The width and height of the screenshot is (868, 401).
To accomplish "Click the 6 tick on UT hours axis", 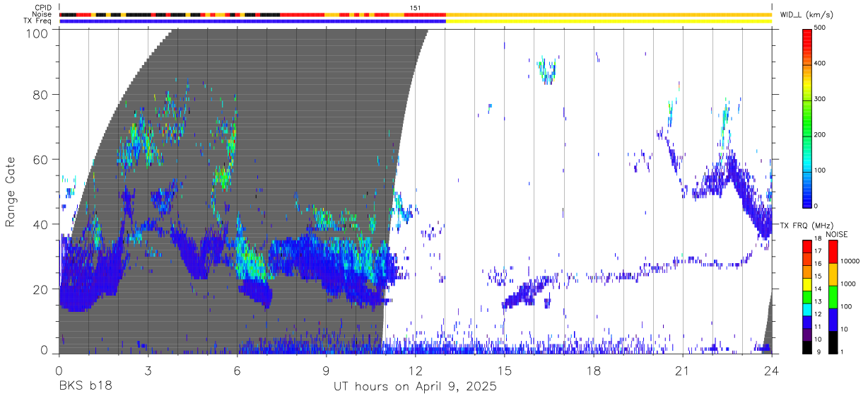I will 237,371.
